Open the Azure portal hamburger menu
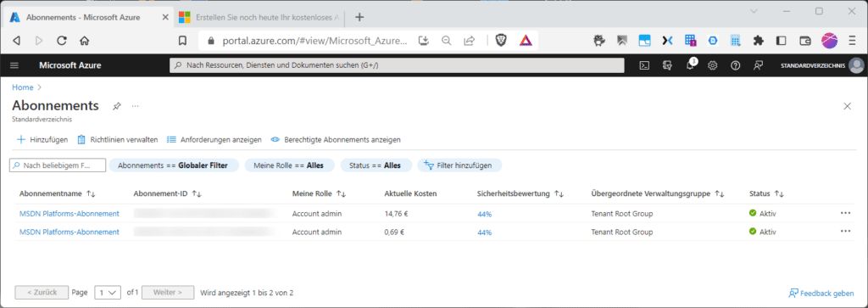 14,65
